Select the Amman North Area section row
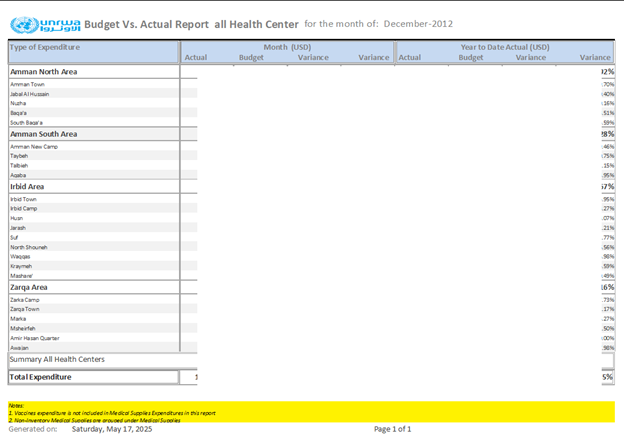The height and width of the screenshot is (435, 624). (x=44, y=72)
